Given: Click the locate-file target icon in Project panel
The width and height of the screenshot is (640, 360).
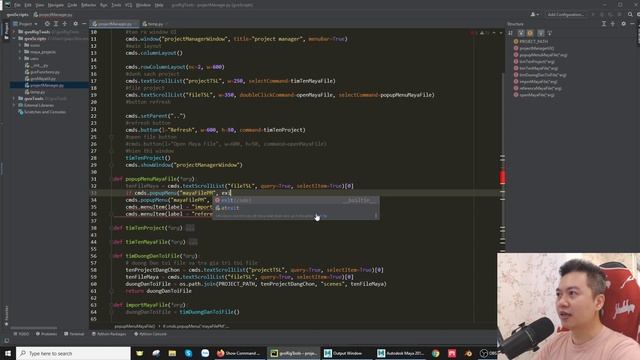Looking at the screenshot, I should [47, 24].
